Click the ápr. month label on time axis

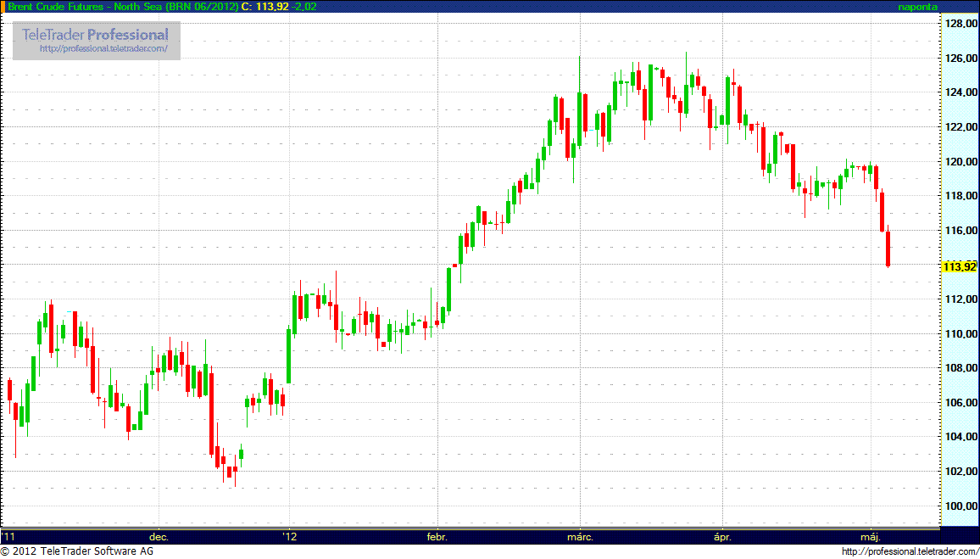(x=723, y=537)
